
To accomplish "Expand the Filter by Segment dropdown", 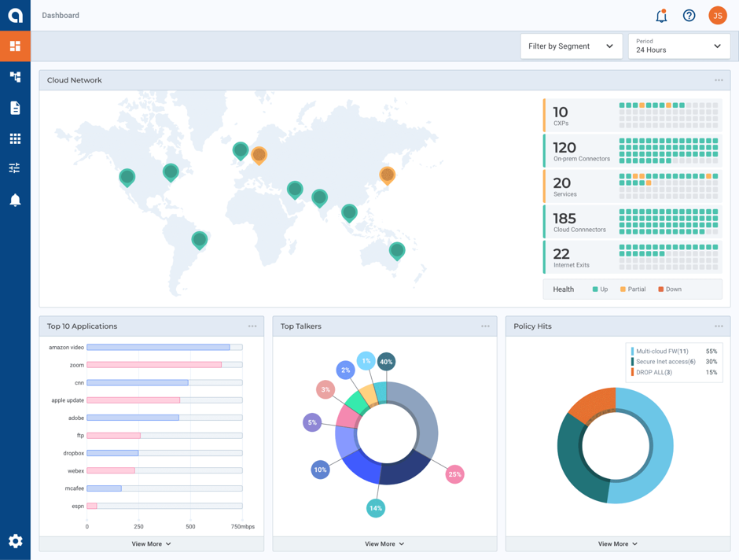I will click(x=571, y=46).
